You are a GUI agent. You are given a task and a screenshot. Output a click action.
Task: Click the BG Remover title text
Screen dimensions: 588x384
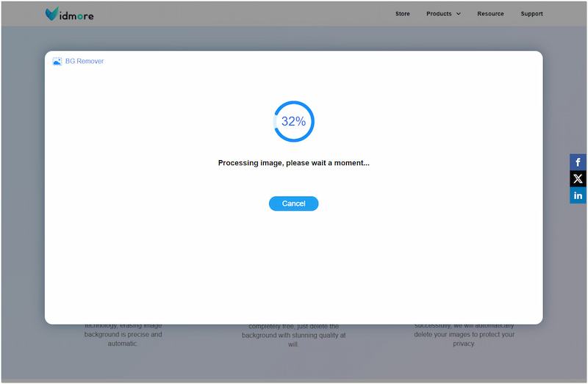[x=85, y=62]
